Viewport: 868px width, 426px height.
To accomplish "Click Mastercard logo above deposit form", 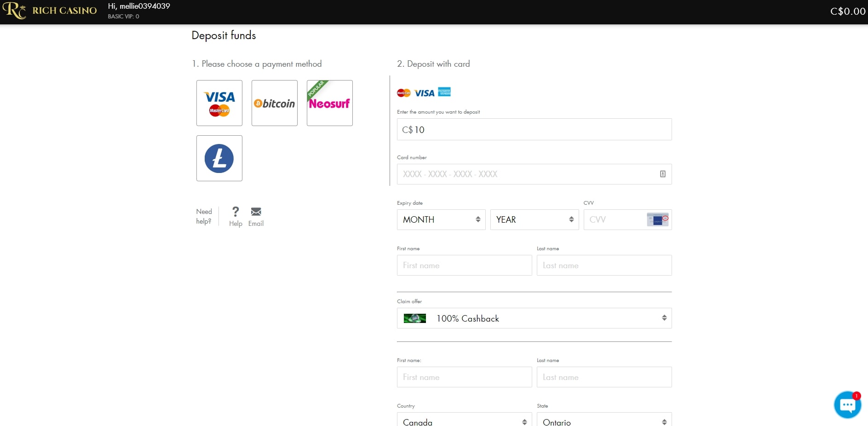I will (x=404, y=93).
